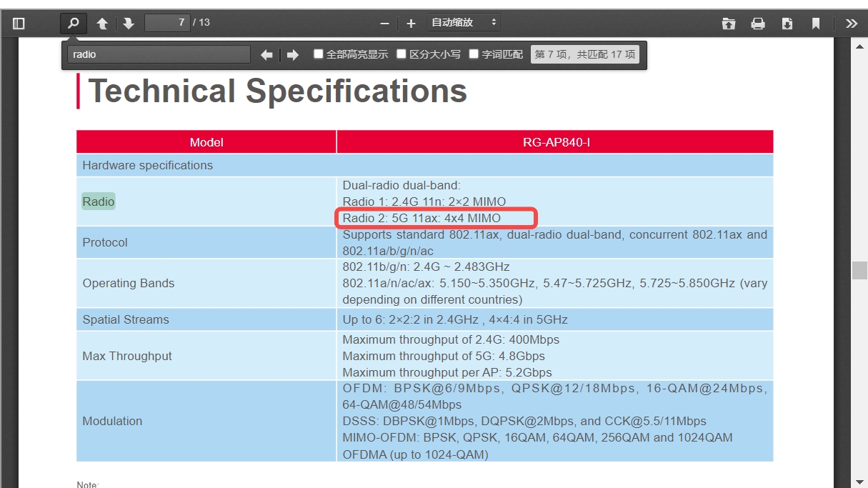This screenshot has width=868, height=488.
Task: Click the MIMO-OFDM modulation line
Action: coord(537,437)
